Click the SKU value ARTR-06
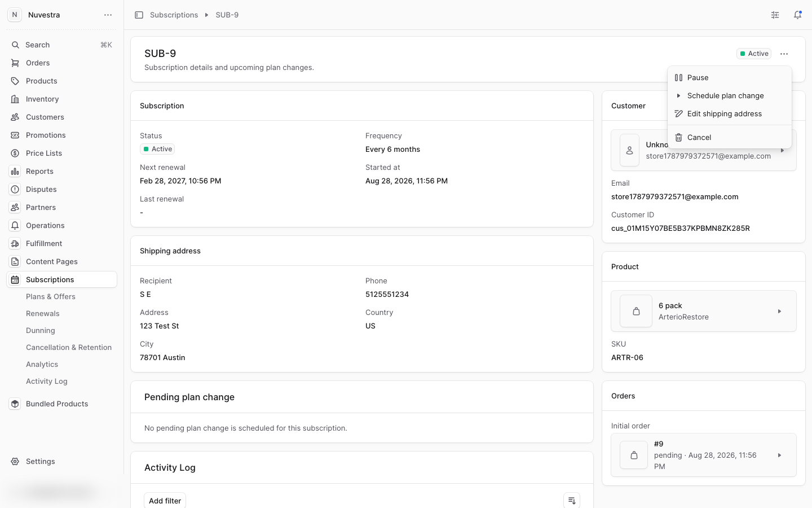Viewport: 812px width, 508px height. (x=627, y=357)
